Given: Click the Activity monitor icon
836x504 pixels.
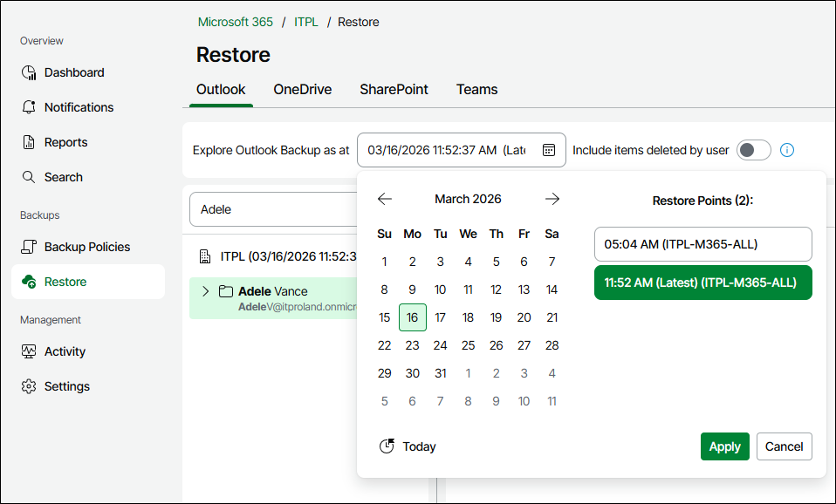Looking at the screenshot, I should [x=29, y=351].
